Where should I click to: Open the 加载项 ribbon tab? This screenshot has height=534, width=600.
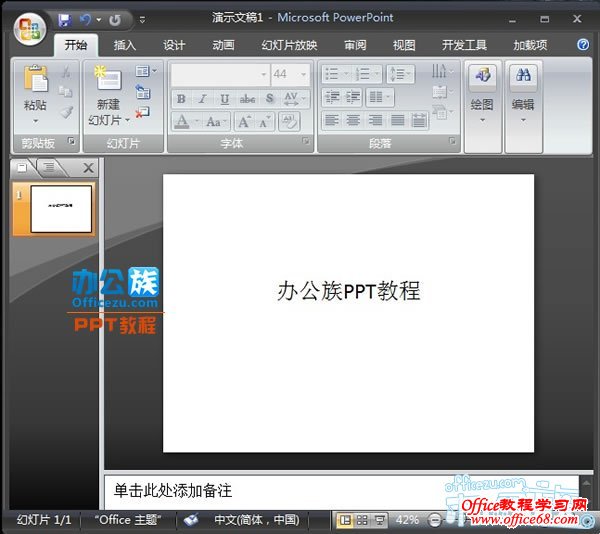pyautogui.click(x=530, y=45)
